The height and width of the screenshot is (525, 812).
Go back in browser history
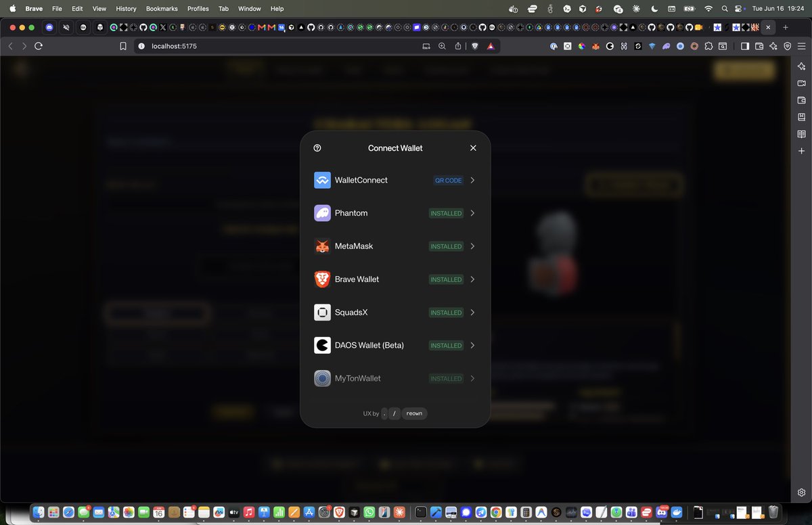(11, 46)
